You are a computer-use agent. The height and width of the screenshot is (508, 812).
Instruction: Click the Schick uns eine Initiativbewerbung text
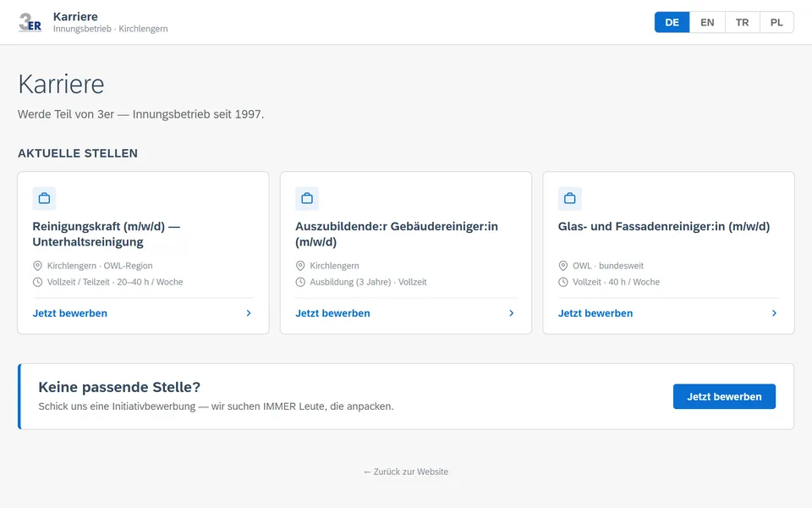216,406
